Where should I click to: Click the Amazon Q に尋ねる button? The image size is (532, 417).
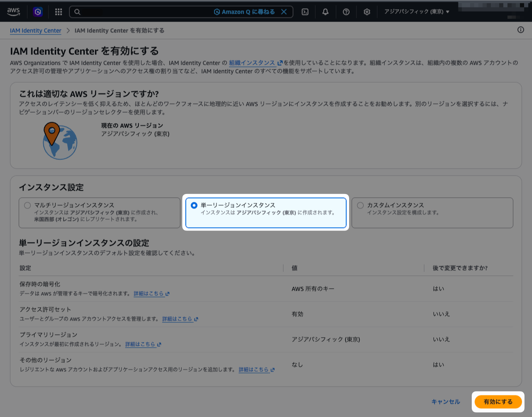(x=244, y=12)
